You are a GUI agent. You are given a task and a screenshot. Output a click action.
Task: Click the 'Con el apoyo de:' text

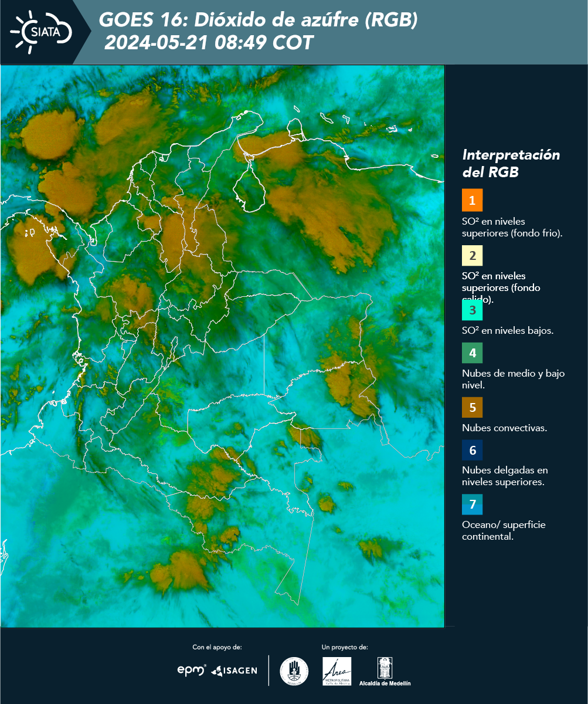coord(217,647)
